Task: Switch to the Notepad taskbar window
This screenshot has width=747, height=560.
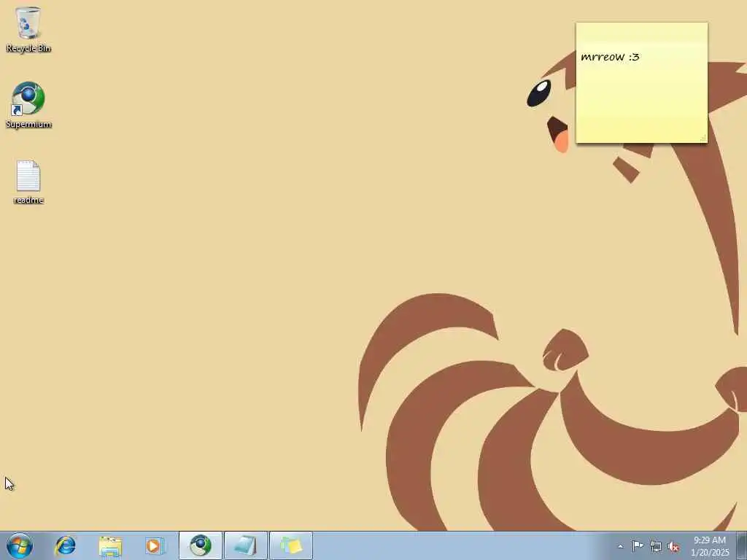Action: coord(246,545)
